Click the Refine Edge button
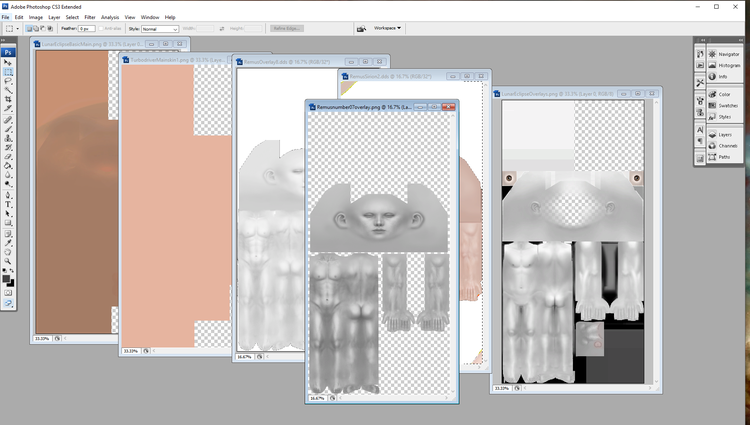 click(287, 29)
